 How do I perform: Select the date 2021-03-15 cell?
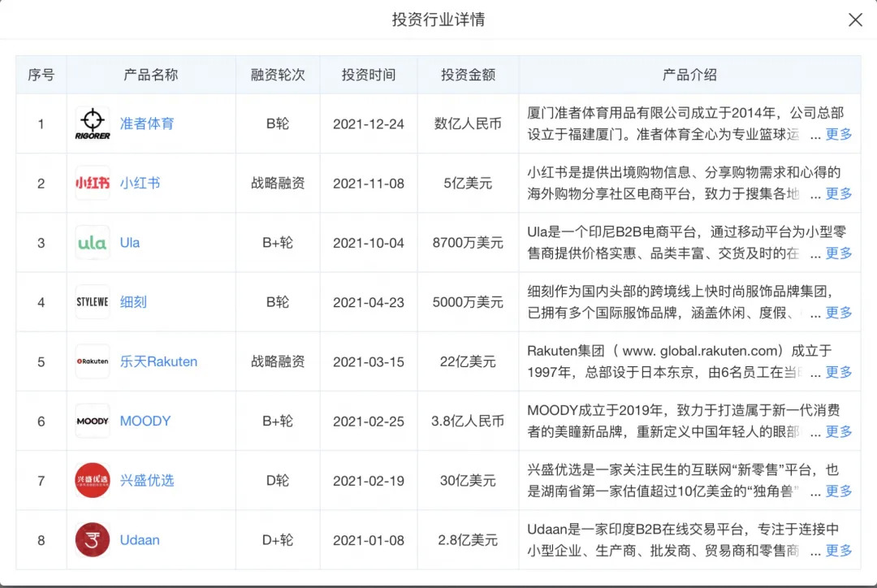[369, 361]
